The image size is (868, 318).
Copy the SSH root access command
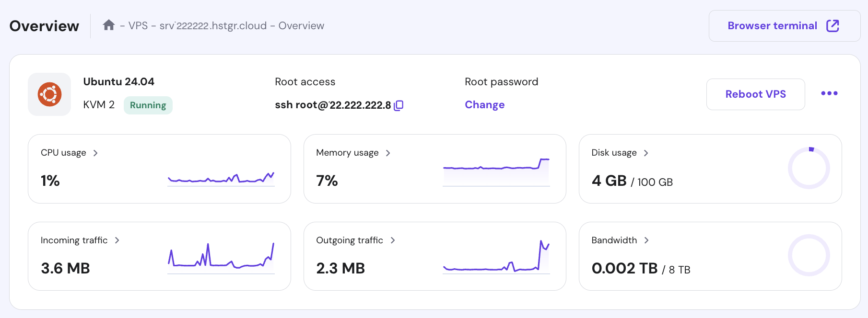point(399,105)
